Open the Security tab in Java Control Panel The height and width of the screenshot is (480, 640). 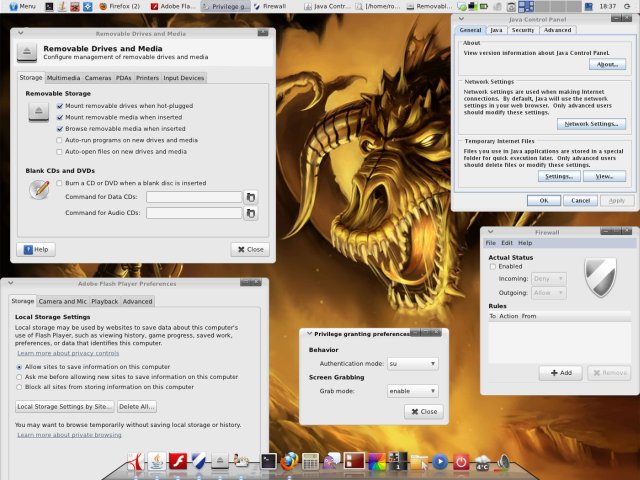(x=522, y=30)
